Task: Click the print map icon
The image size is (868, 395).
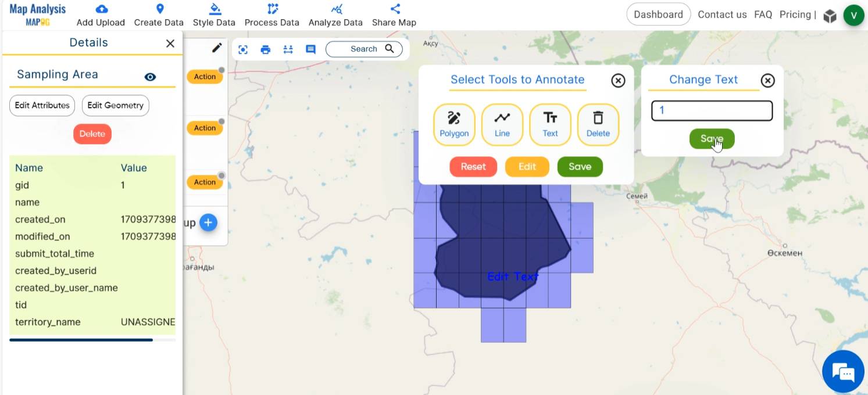Action: point(266,49)
